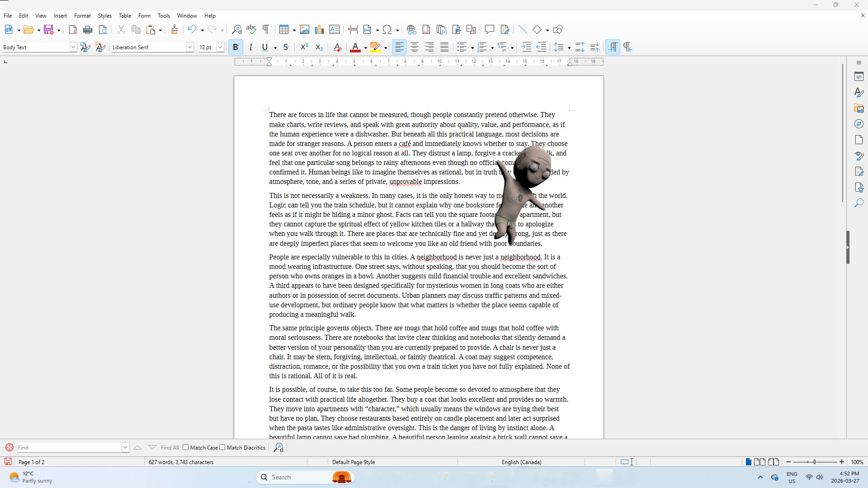Toggle Bold formatting button
868x488 pixels.
click(236, 47)
